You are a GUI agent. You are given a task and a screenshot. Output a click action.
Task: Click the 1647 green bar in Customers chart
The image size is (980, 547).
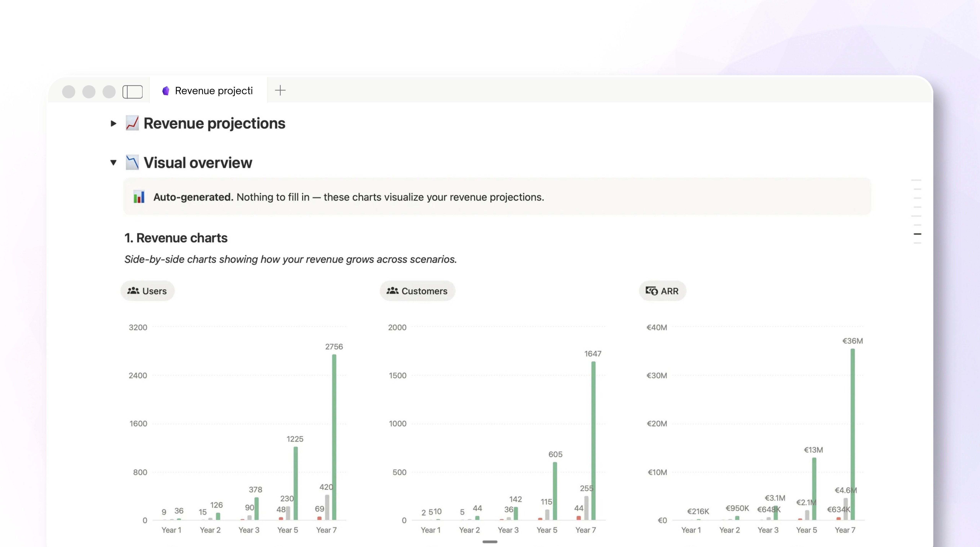point(594,441)
